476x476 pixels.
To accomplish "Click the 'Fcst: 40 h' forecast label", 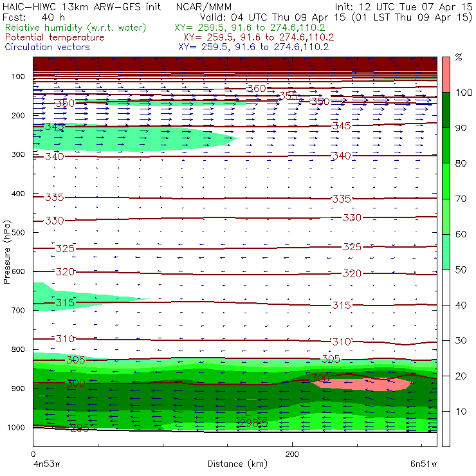I will click(x=33, y=17).
